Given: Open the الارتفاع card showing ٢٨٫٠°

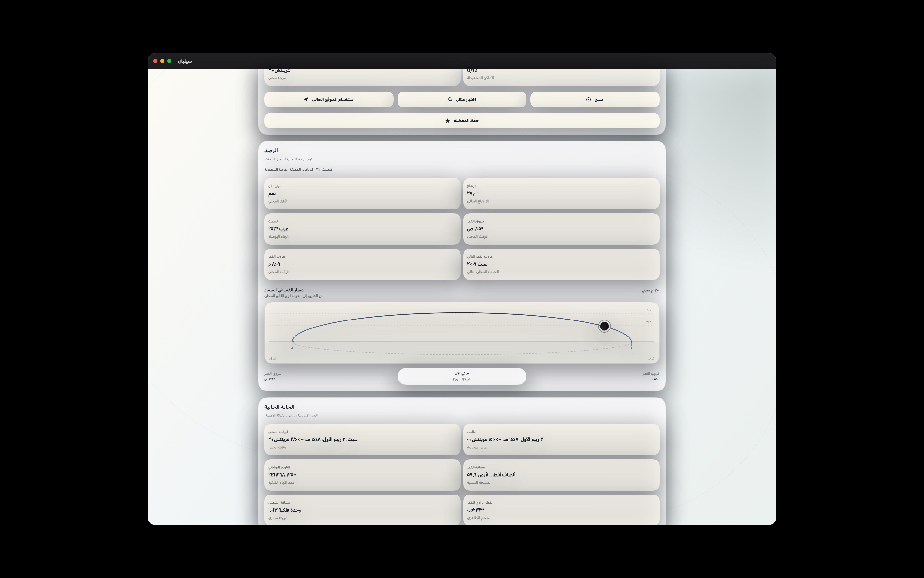Looking at the screenshot, I should pyautogui.click(x=561, y=193).
